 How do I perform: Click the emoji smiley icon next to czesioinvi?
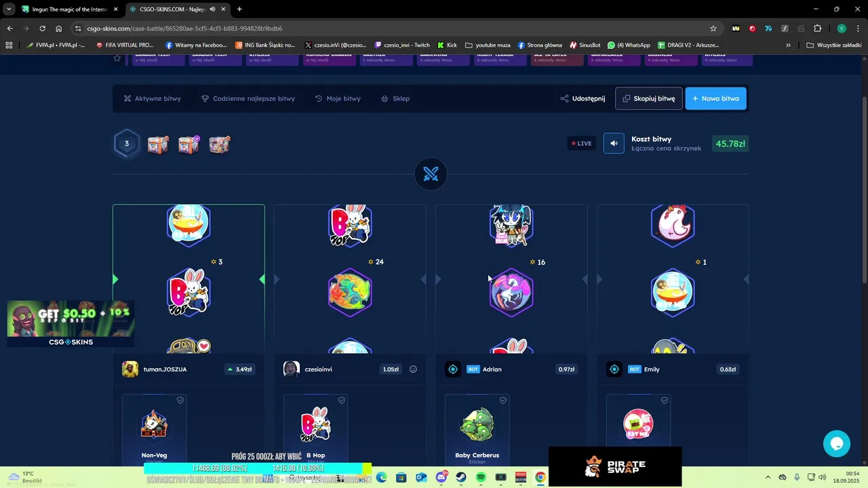tap(413, 369)
